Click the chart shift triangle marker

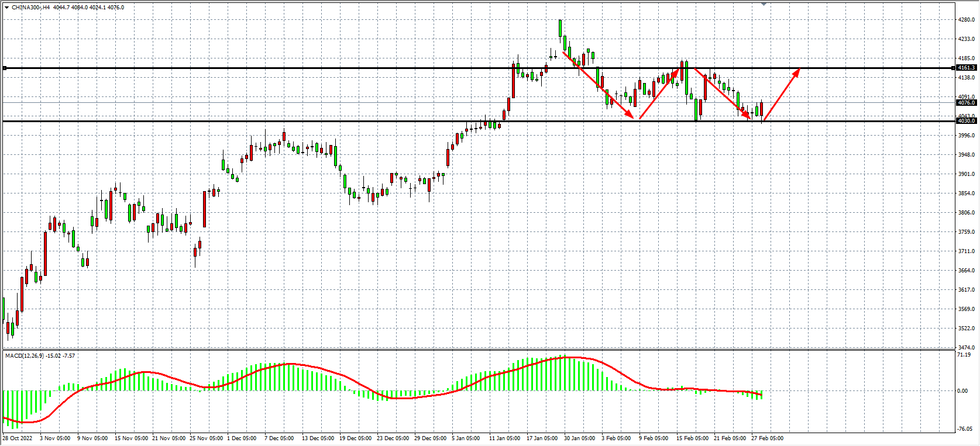[763, 4]
